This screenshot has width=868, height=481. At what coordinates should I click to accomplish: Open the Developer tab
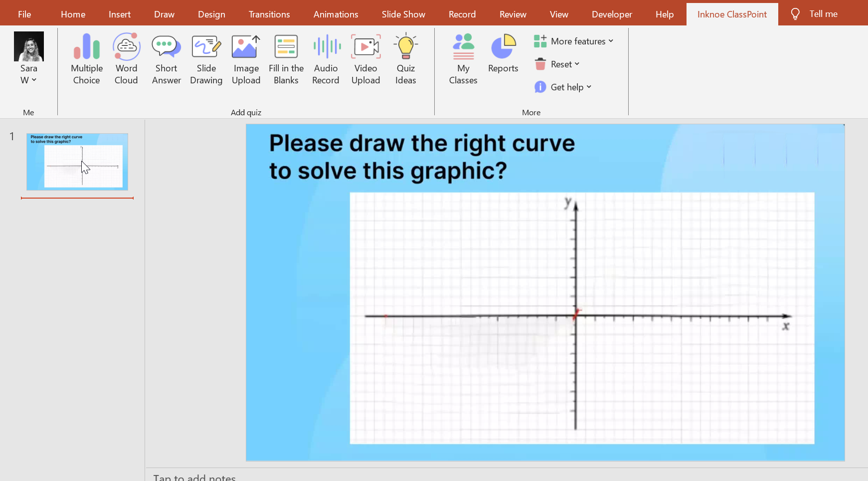pyautogui.click(x=612, y=14)
